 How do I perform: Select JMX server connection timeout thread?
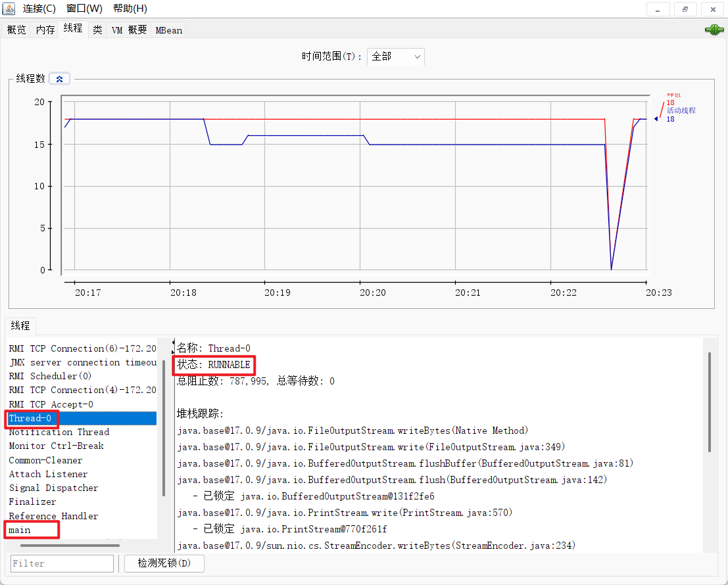pyautogui.click(x=82, y=362)
